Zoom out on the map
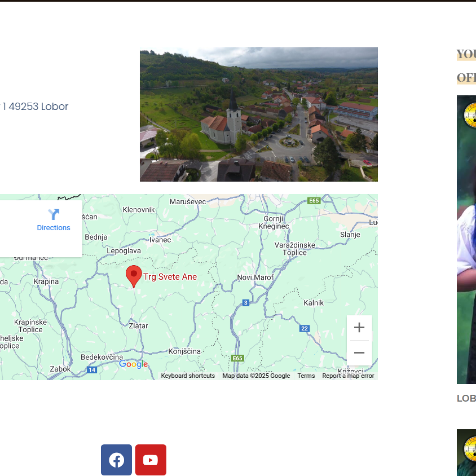The width and height of the screenshot is (476, 476). (x=359, y=353)
